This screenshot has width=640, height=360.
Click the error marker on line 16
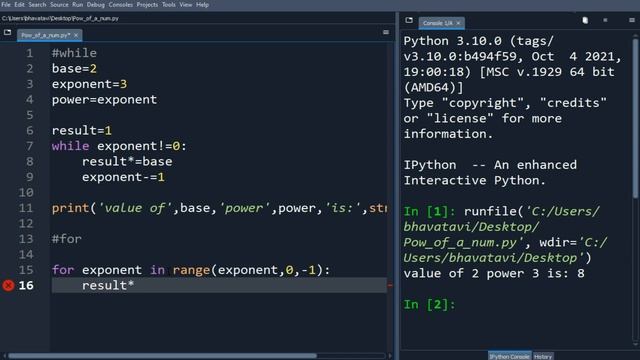tap(8, 285)
